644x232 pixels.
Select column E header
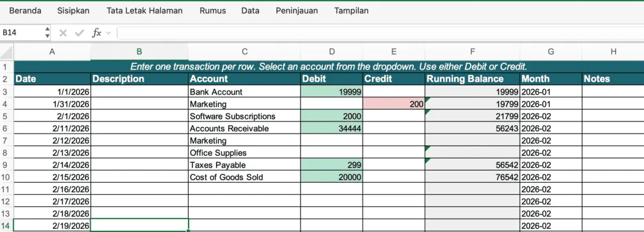(394, 52)
